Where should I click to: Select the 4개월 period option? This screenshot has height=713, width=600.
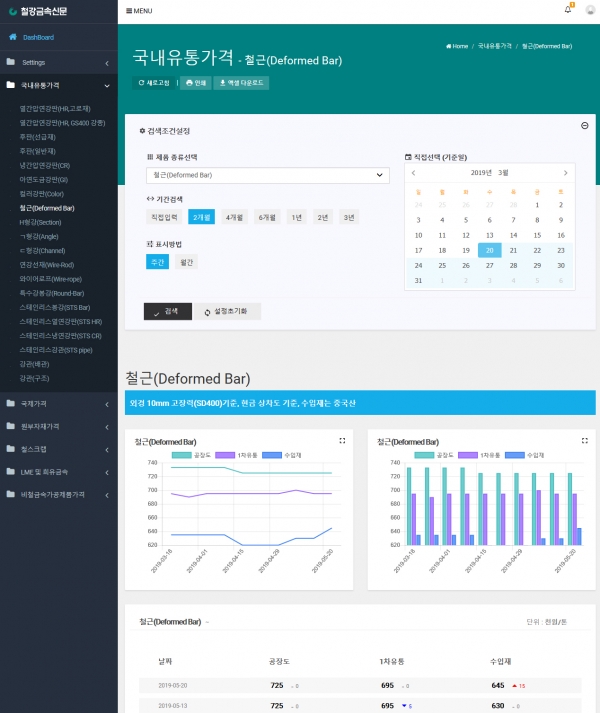point(234,216)
